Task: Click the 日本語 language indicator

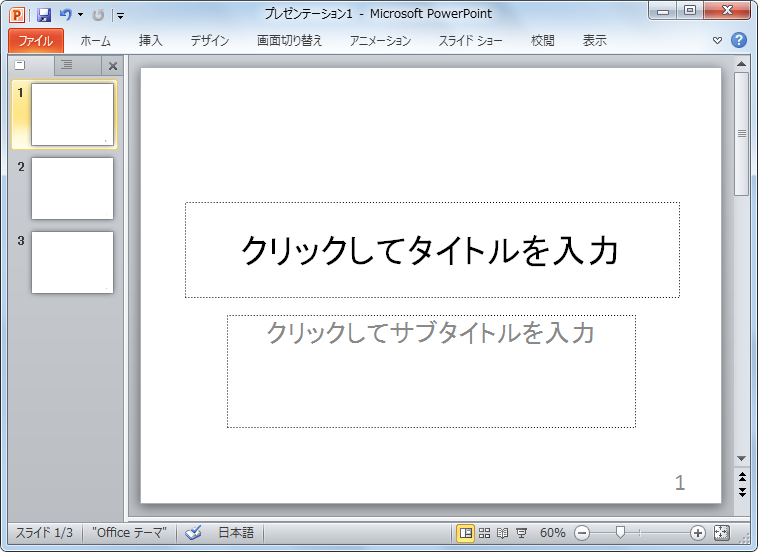Action: (236, 533)
